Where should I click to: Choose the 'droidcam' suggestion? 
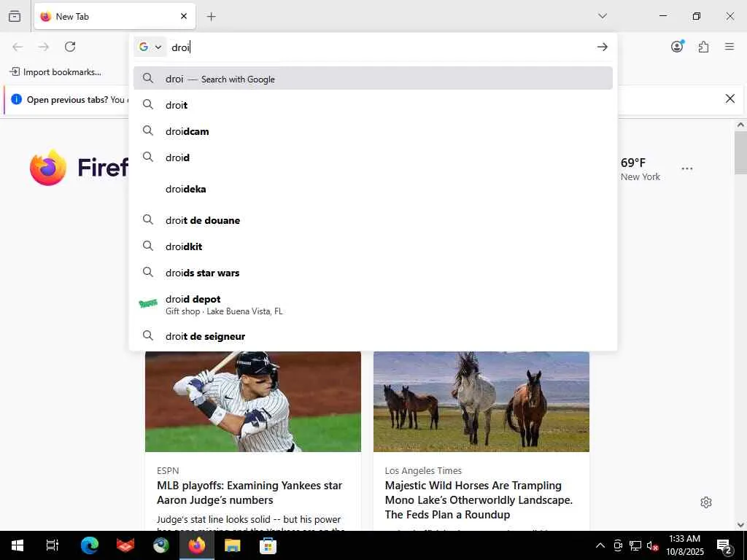[x=373, y=131]
